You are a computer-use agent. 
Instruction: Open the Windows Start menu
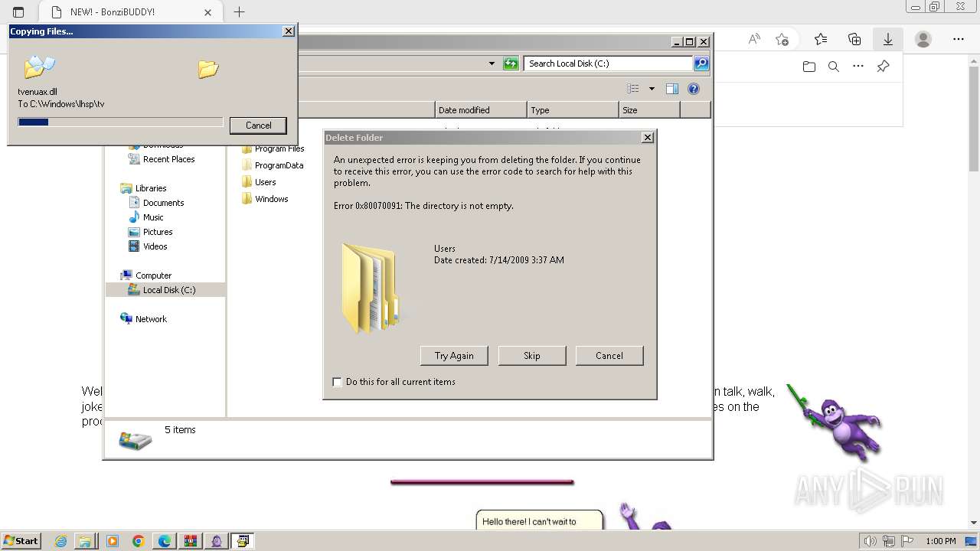pyautogui.click(x=21, y=541)
